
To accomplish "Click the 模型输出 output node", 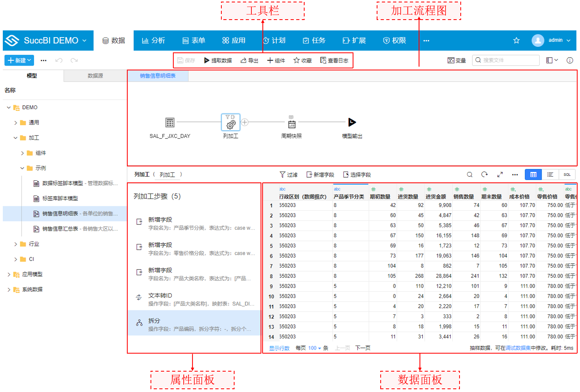I will 352,122.
